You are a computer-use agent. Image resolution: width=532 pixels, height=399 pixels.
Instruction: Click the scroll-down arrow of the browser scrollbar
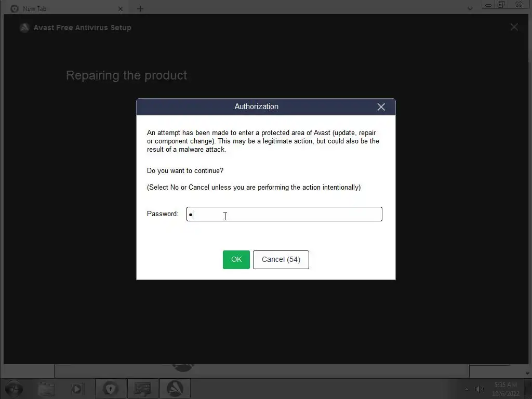[x=527, y=373]
